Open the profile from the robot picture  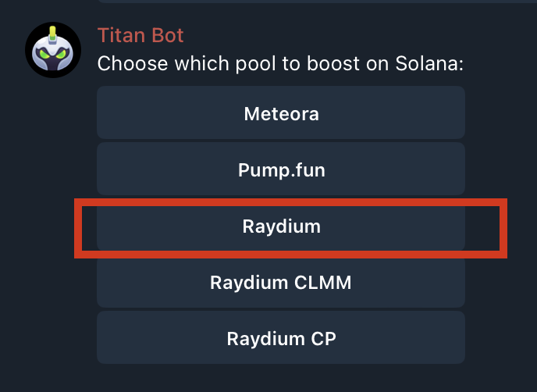pos(53,50)
